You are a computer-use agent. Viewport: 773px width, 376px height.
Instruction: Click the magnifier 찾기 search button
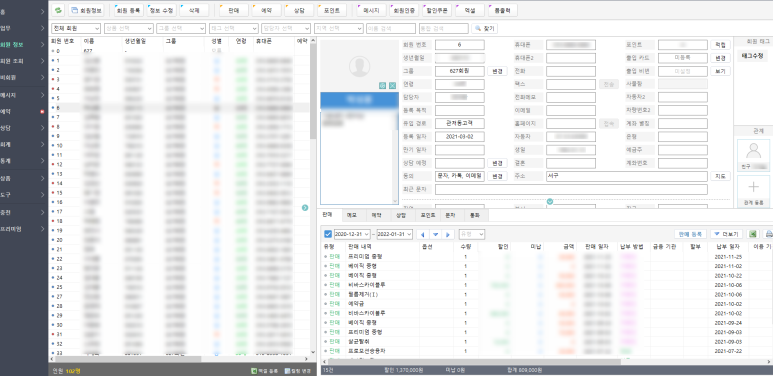coord(485,29)
